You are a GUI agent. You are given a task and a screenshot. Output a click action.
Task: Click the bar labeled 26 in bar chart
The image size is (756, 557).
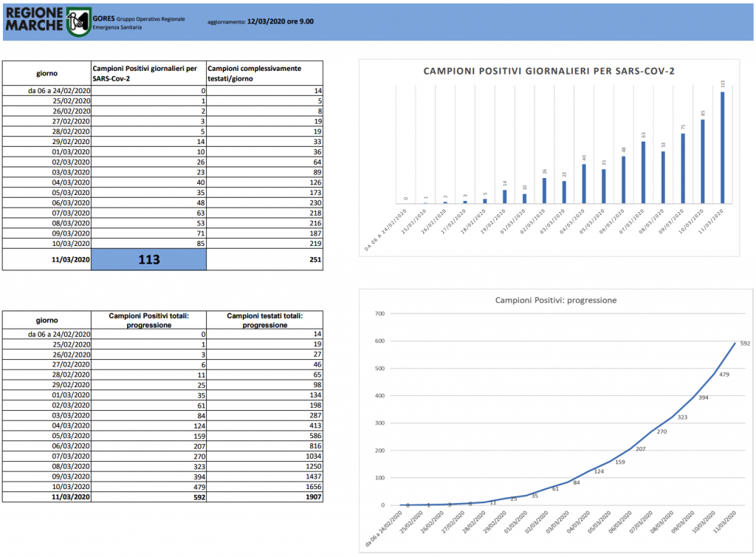pyautogui.click(x=544, y=191)
